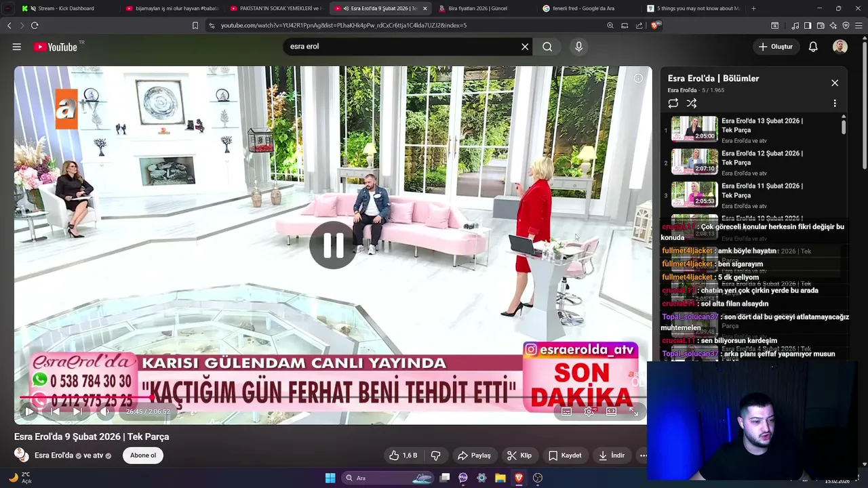Open playlist options three-dot menu
The width and height of the screenshot is (868, 488).
(x=835, y=103)
